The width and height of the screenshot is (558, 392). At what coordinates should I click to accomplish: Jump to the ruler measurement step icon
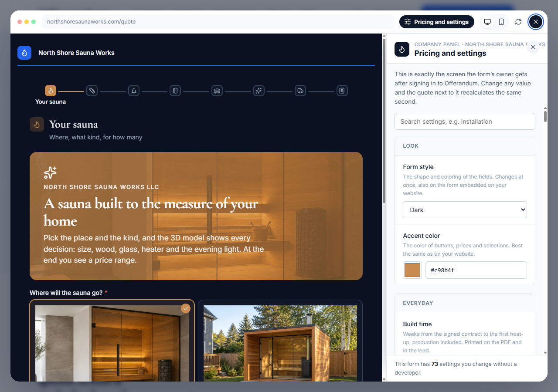tap(92, 91)
